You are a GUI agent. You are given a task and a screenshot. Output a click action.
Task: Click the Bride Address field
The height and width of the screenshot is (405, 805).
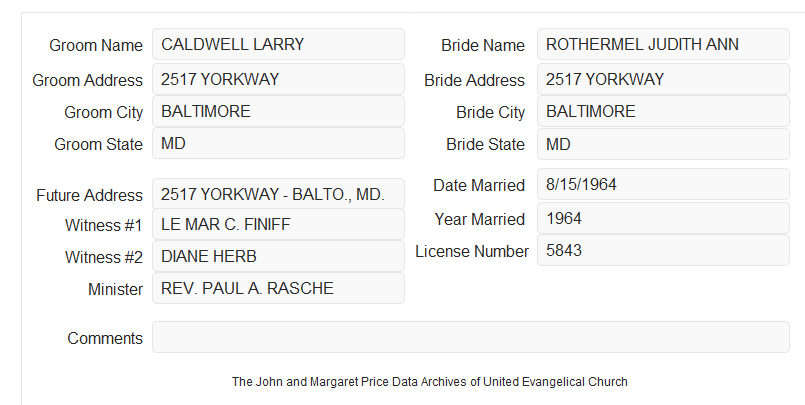click(663, 79)
